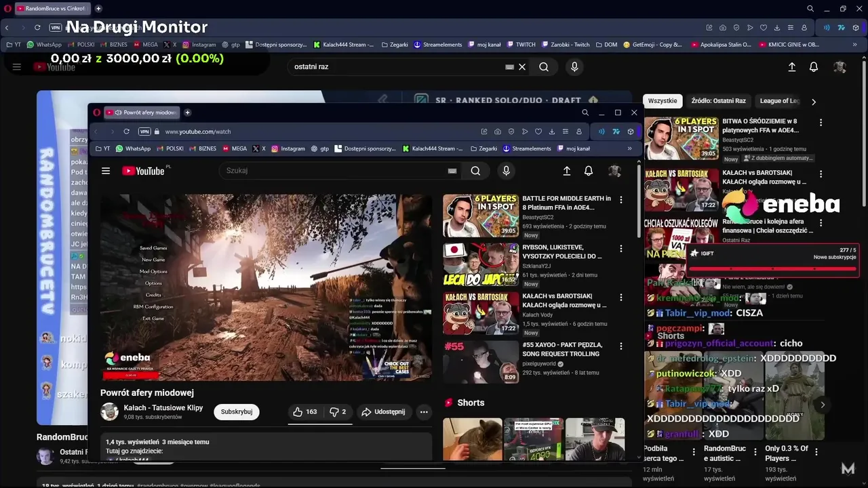
Task: Click channel avatar beside Kałach - Tatusiowe Klipy
Action: pos(109,411)
